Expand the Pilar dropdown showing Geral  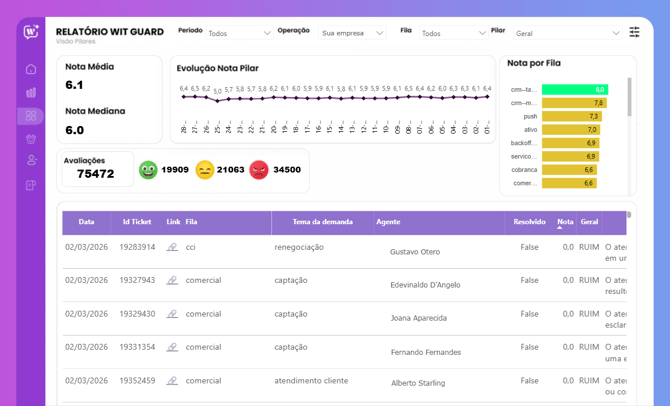tap(567, 33)
